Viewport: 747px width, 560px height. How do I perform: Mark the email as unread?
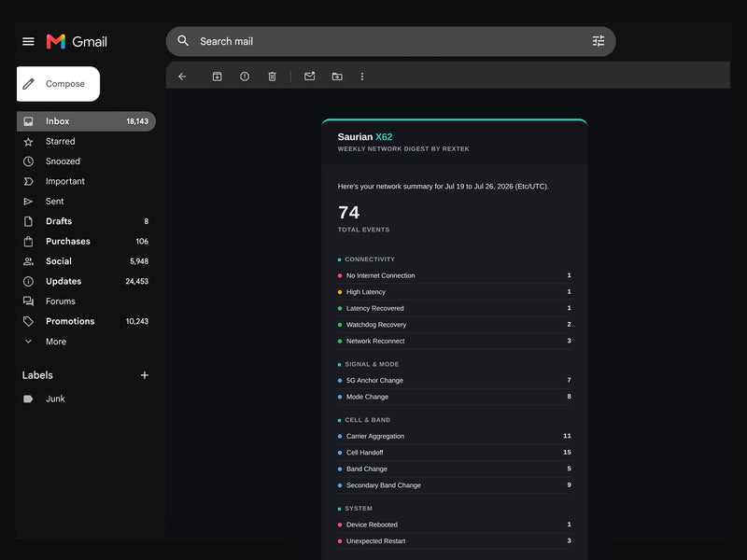(x=310, y=77)
